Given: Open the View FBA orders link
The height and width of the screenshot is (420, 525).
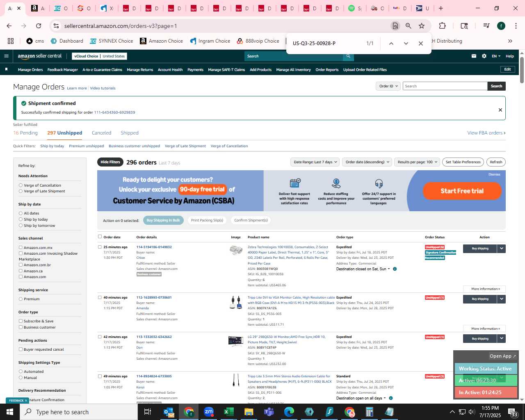Looking at the screenshot, I should pyautogui.click(x=486, y=133).
